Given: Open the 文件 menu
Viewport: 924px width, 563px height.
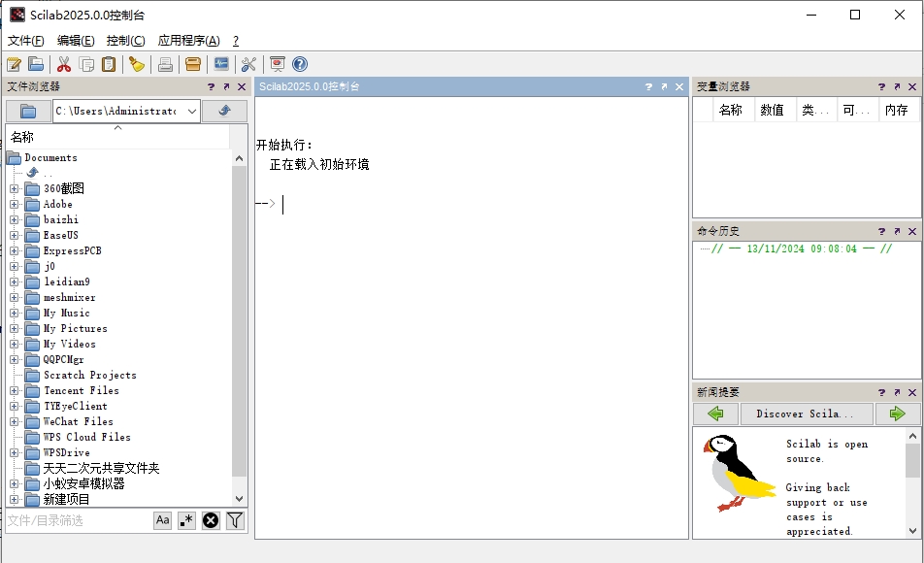Looking at the screenshot, I should 21,41.
